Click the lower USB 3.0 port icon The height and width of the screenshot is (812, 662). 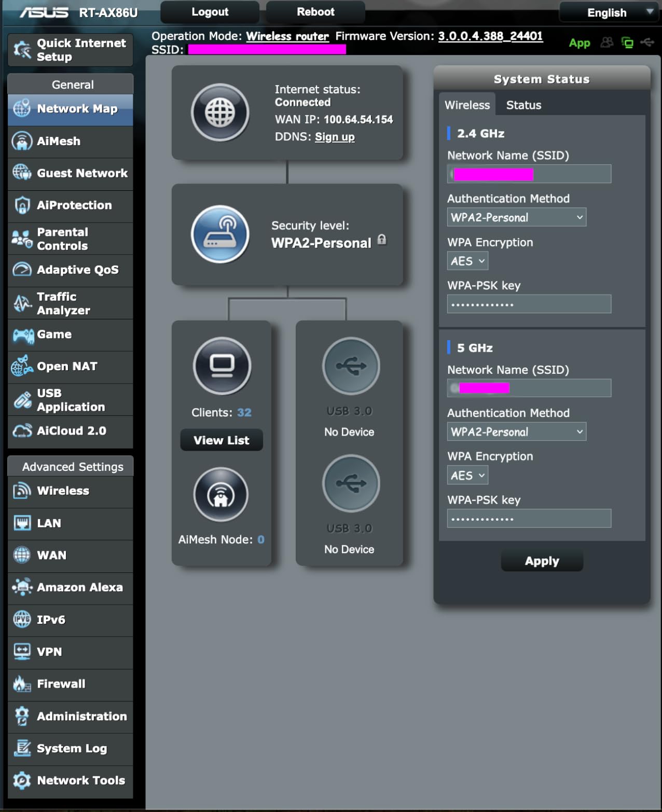point(351,483)
